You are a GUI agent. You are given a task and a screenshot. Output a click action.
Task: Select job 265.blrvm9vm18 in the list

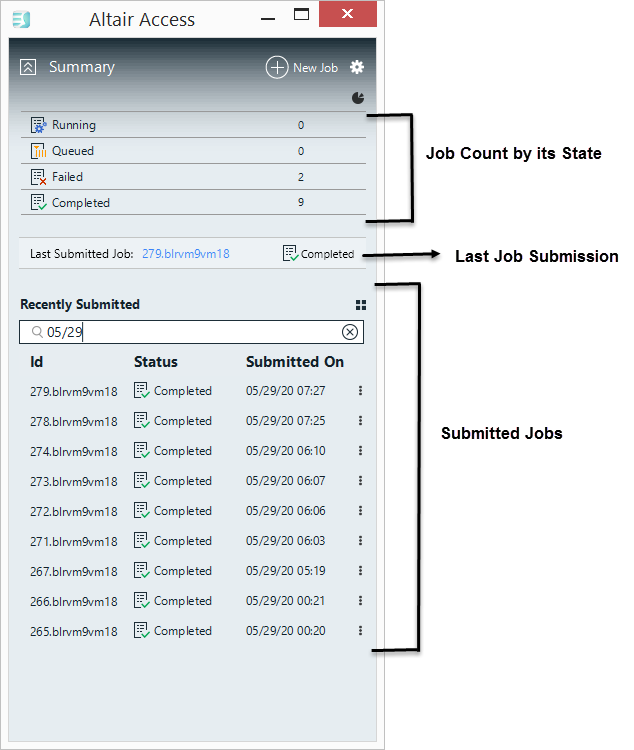tap(74, 631)
